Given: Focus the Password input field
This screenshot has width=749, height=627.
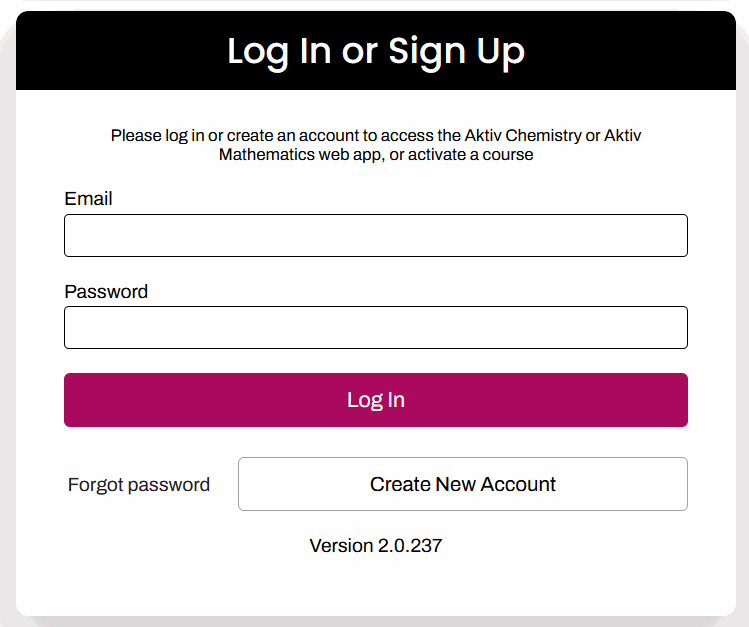Looking at the screenshot, I should (x=375, y=328).
